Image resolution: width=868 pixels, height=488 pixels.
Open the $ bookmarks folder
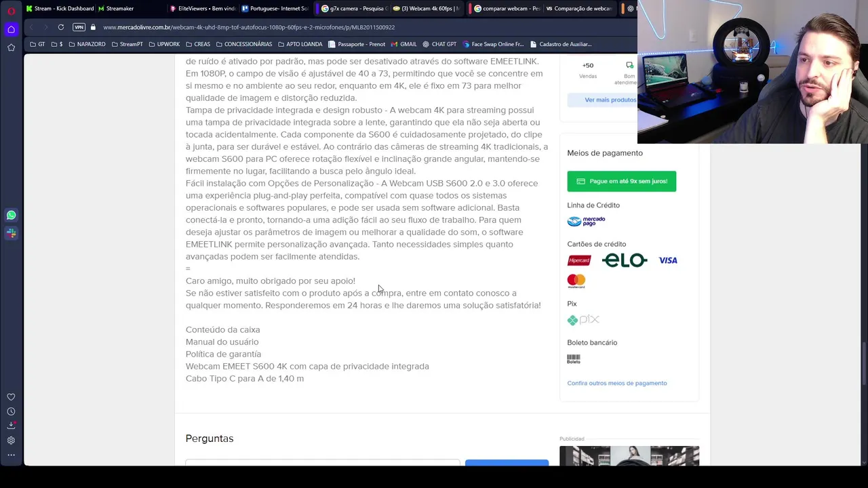click(x=57, y=44)
